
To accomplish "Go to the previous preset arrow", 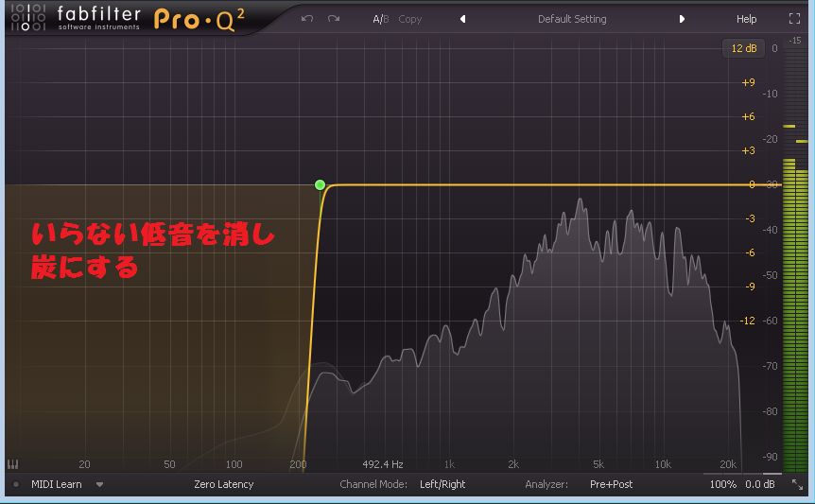I will (x=462, y=19).
